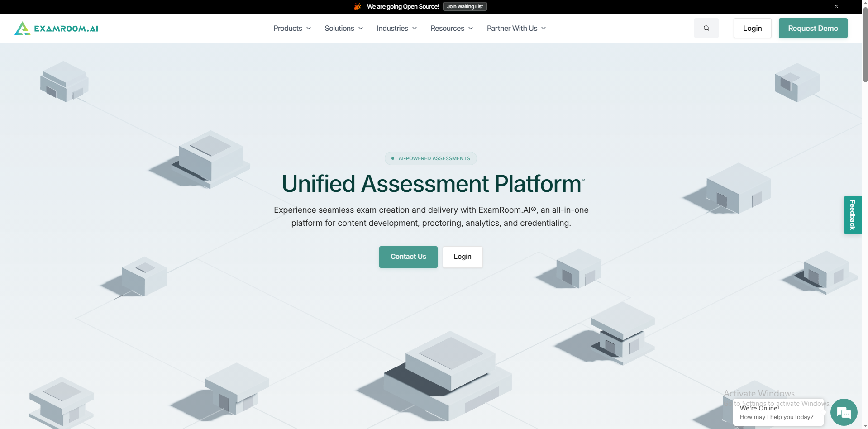The height and width of the screenshot is (429, 868).
Task: Click the Join Waiting List button
Action: 465,6
